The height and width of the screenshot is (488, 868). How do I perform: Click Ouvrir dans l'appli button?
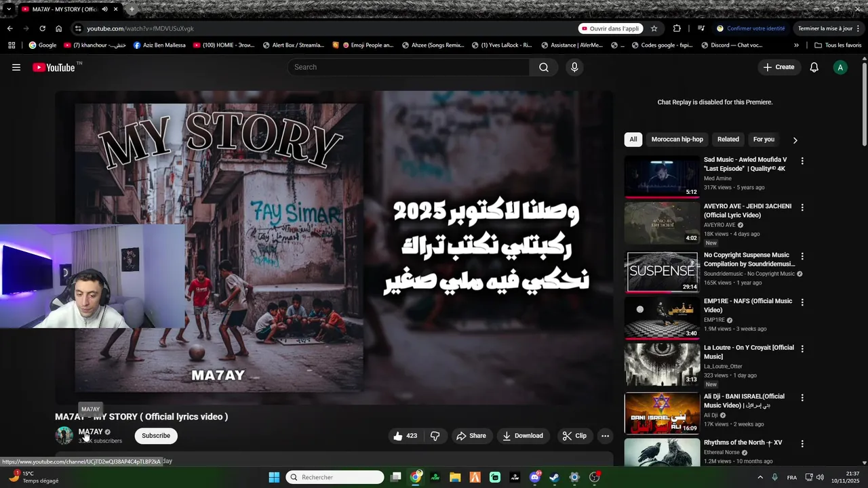tap(610, 28)
